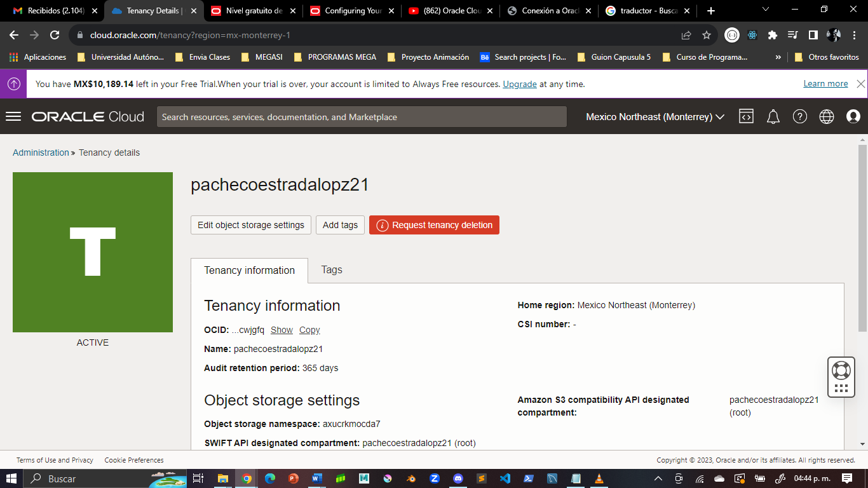Open Aplicaciones apps shortcut in bookmarks bar

[x=38, y=57]
